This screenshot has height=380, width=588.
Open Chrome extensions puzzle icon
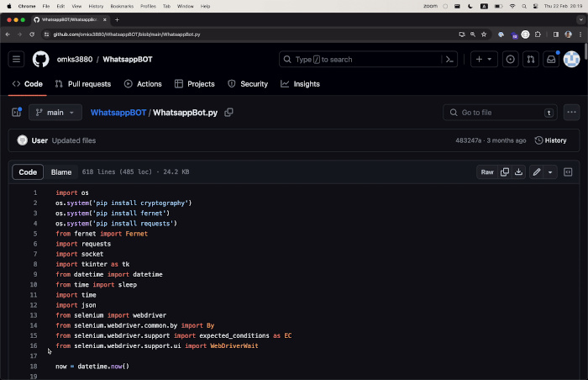point(538,34)
